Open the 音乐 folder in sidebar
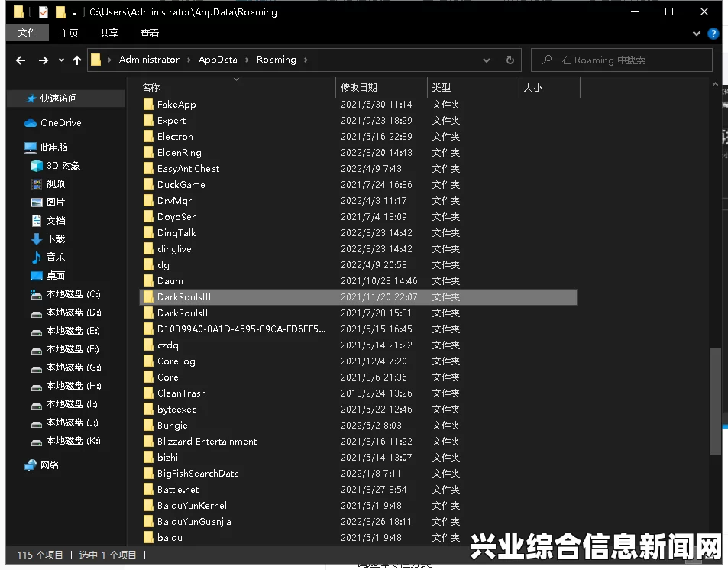 click(x=55, y=257)
